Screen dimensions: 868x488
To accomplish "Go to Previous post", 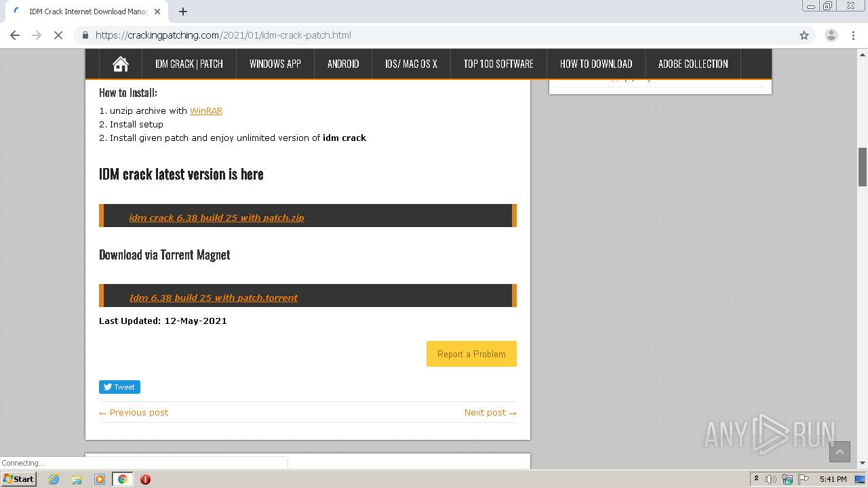I will click(x=134, y=412).
